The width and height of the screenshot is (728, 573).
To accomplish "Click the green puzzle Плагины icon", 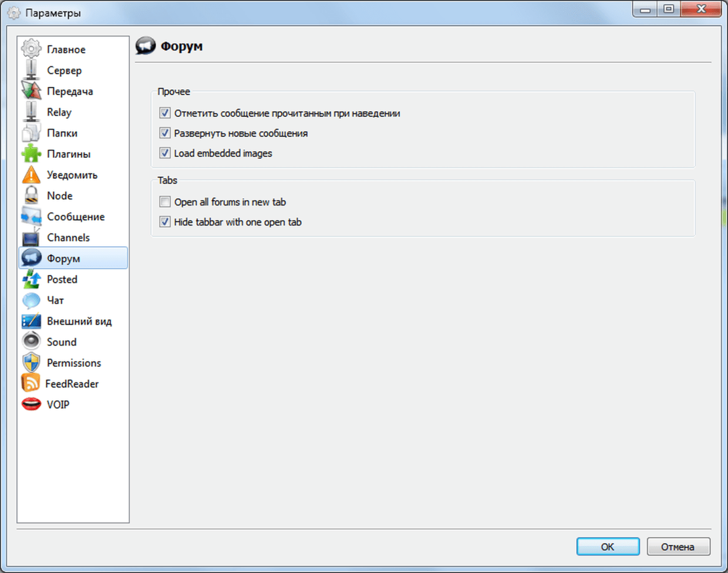I will [31, 154].
